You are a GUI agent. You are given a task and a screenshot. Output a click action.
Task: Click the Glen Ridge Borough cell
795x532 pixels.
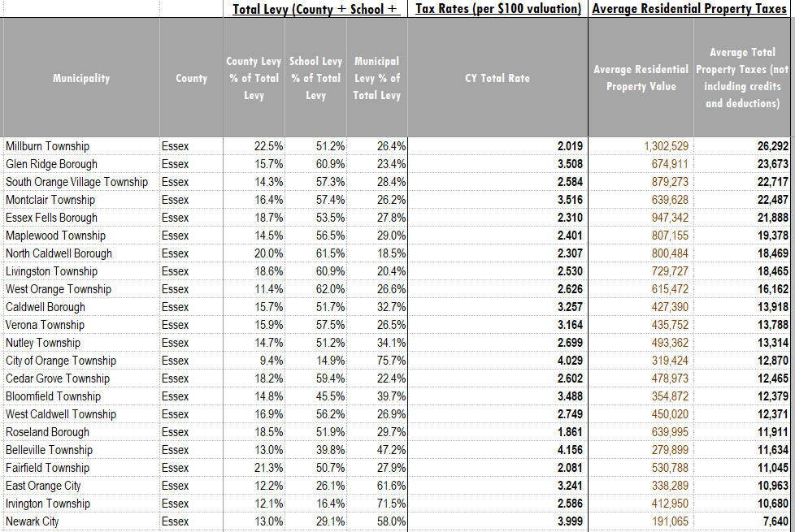(51, 164)
